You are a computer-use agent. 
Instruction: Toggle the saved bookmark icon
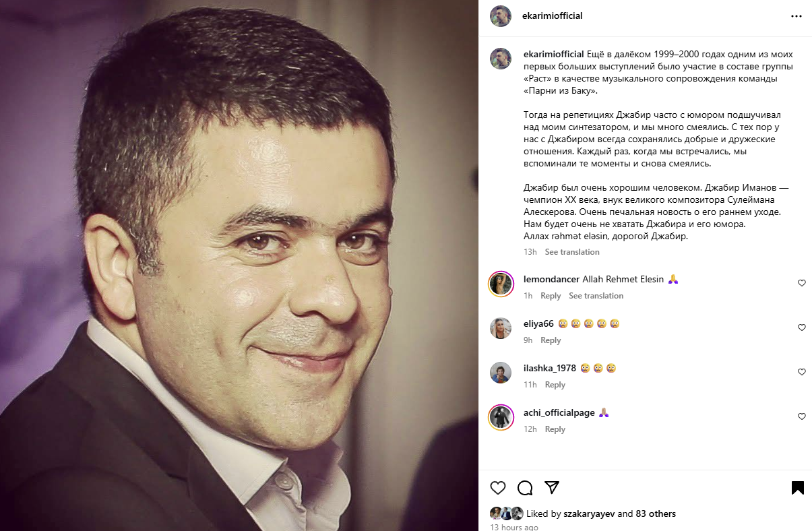797,488
